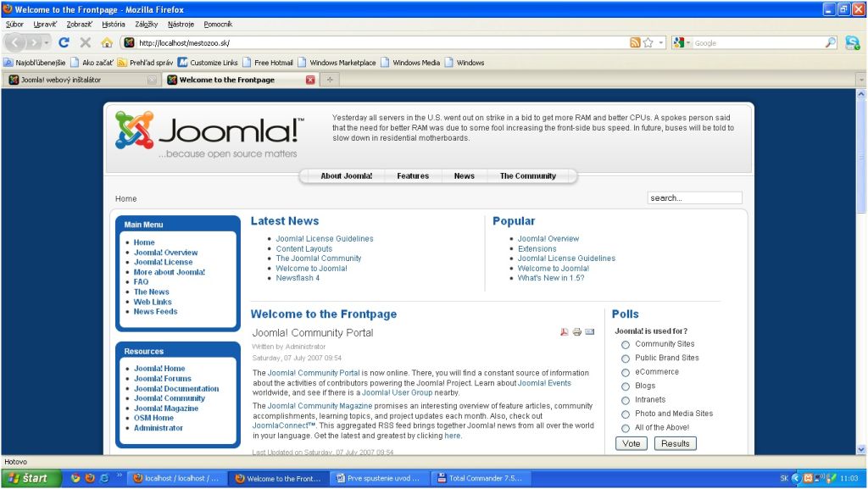Open article as PDF icon

coord(564,332)
